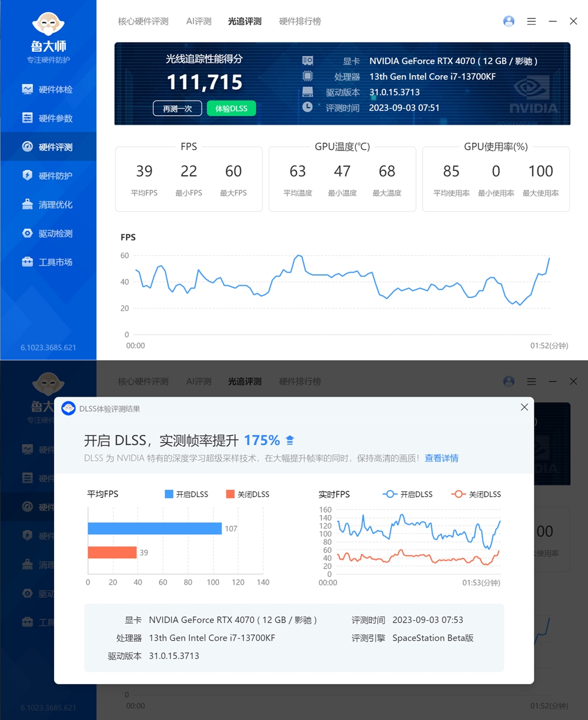Click the 最小FPS value 22
Image resolution: width=588 pixels, height=720 pixels.
(189, 171)
